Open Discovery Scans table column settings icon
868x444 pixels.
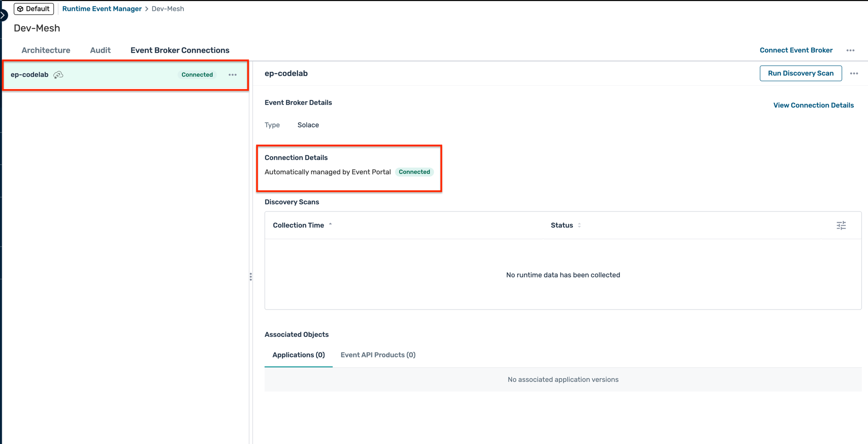coord(841,225)
